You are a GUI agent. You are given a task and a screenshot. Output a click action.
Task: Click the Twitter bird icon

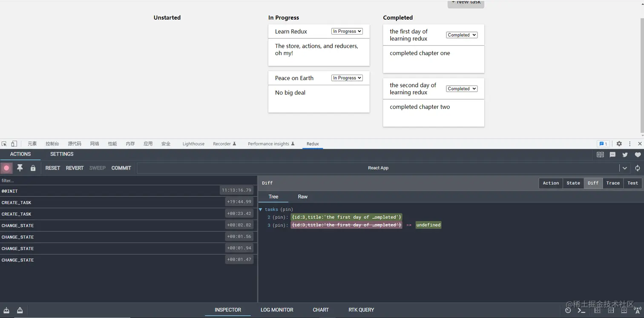tap(625, 155)
